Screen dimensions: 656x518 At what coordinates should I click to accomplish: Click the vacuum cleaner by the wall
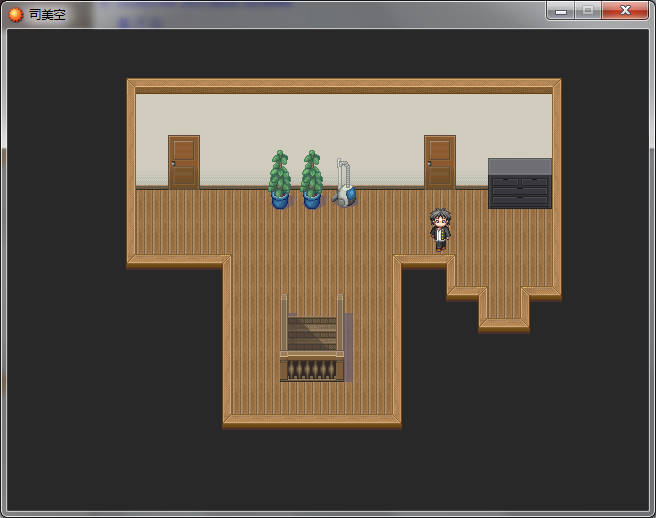tap(344, 184)
